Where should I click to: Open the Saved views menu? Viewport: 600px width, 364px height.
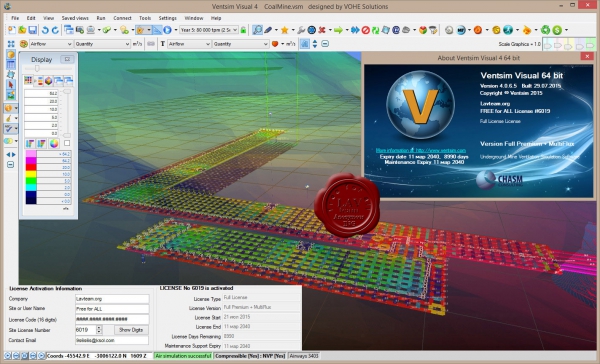(x=75, y=18)
